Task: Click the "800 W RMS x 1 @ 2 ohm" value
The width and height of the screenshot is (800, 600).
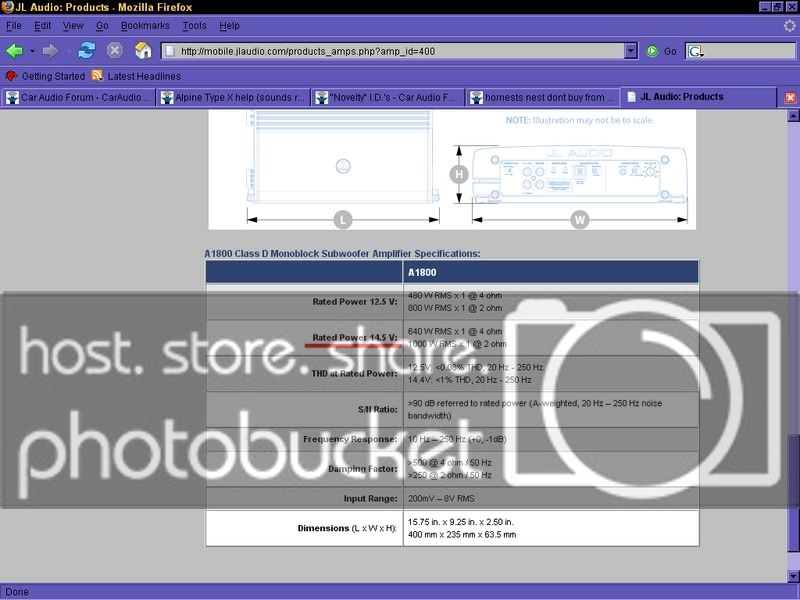Action: coord(455,308)
